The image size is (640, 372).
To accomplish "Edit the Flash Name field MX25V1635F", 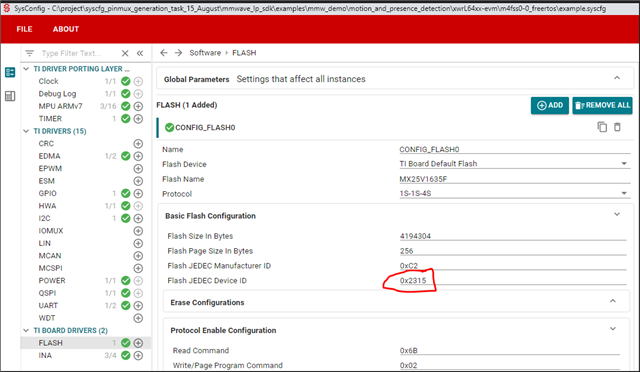I will 514,179.
